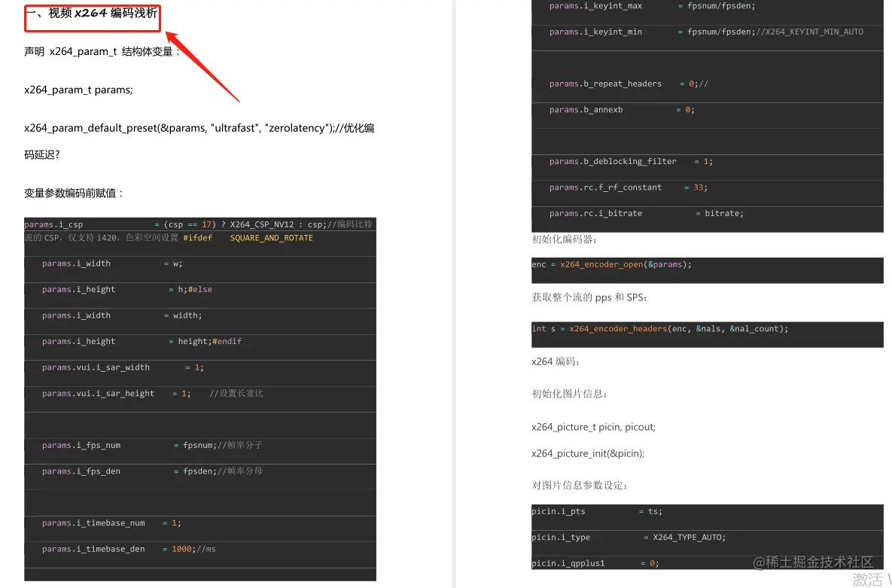The width and height of the screenshot is (892, 588).
Task: Click the 'params.vui.i_sar_width' code line
Action: pyautogui.click(x=122, y=367)
